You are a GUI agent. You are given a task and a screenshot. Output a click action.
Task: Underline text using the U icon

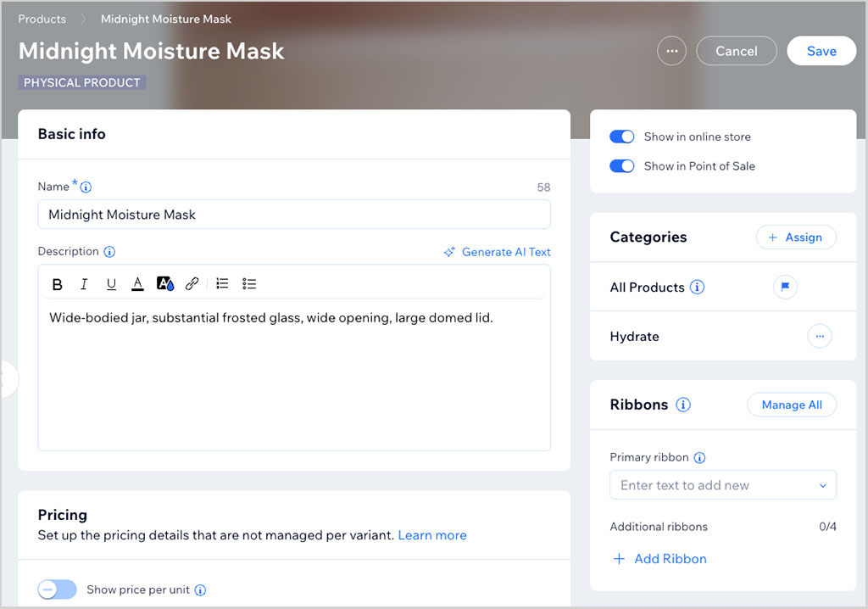coord(111,284)
